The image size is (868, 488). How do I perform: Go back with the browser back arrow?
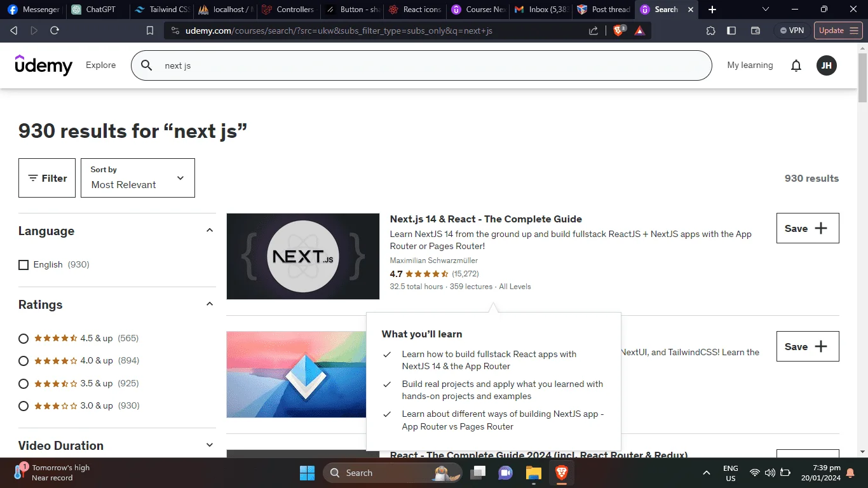tap(14, 30)
